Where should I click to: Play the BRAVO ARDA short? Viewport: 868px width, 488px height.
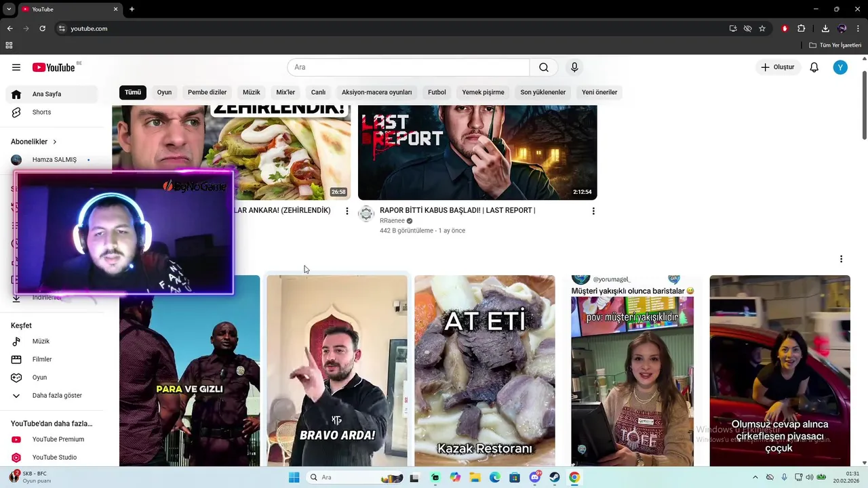337,371
